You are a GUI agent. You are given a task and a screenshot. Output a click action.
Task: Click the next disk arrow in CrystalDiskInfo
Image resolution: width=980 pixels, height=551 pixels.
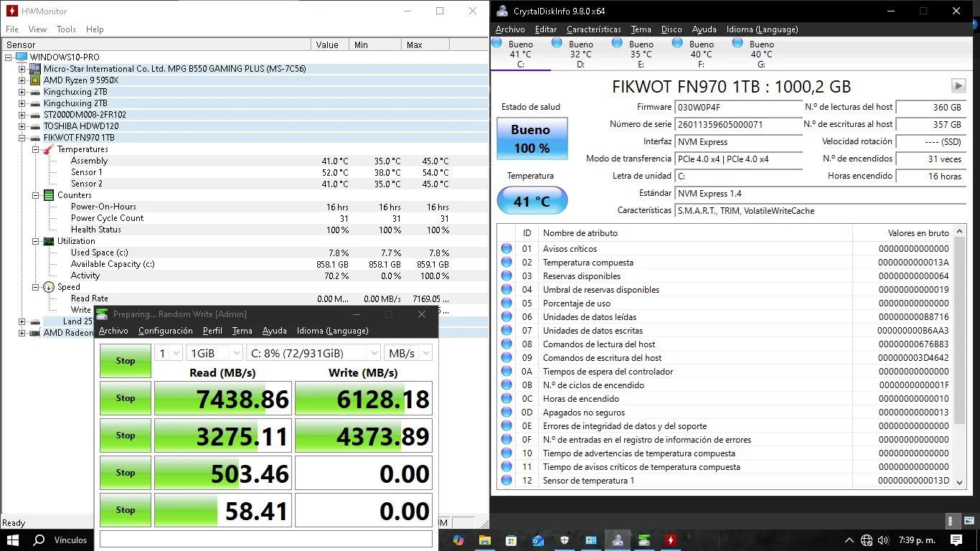[958, 86]
